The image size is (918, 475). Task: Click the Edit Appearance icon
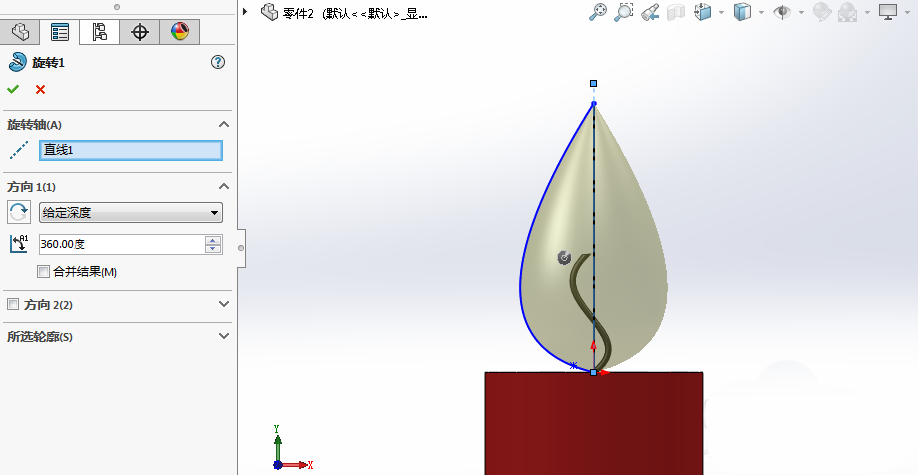tap(822, 12)
